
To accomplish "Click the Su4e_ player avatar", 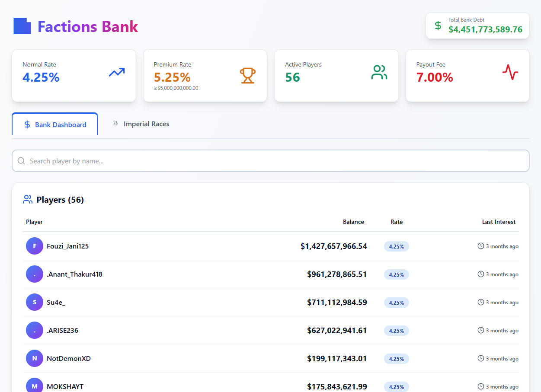I will pyautogui.click(x=35, y=303).
